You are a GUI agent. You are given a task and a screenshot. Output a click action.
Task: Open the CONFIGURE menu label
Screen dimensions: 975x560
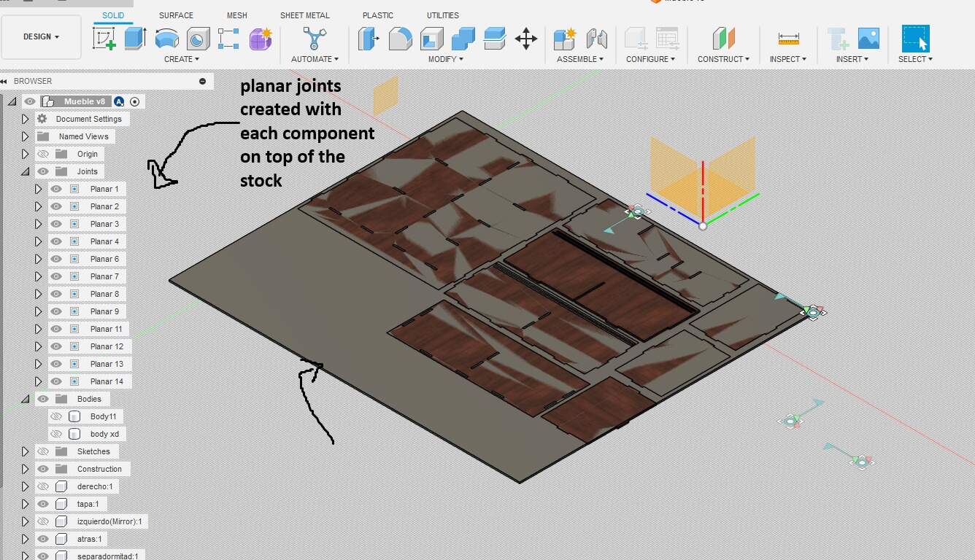650,59
